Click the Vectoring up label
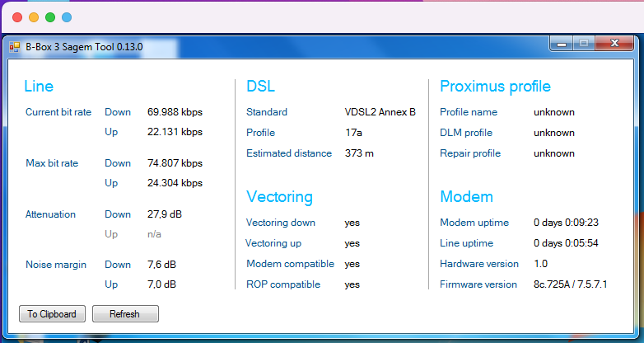The height and width of the screenshot is (343, 644). pos(273,243)
